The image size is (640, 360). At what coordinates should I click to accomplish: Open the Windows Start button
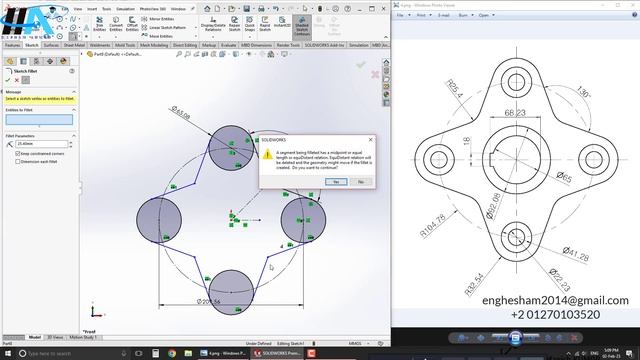(x=8, y=353)
